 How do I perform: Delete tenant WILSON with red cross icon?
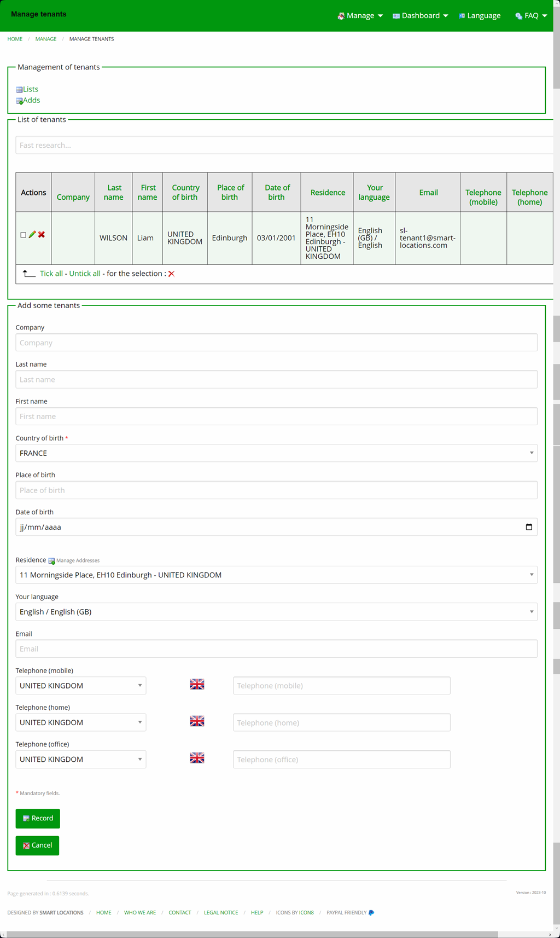(42, 235)
